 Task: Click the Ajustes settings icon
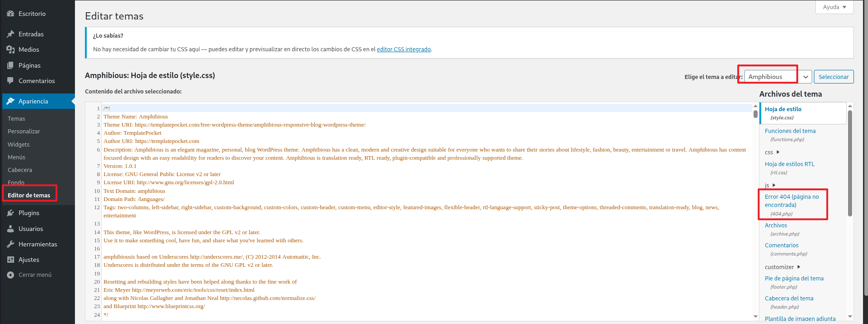[x=10, y=260]
